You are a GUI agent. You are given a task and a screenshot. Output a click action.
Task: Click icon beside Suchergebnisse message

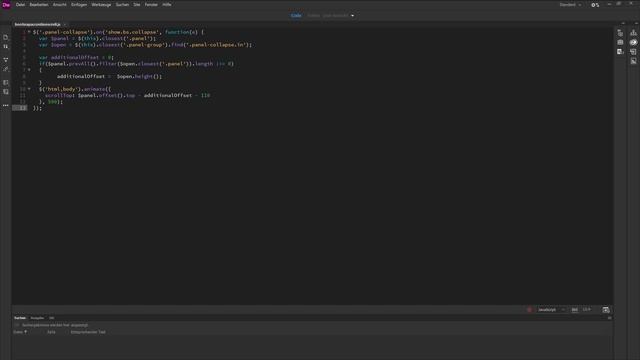(17, 325)
